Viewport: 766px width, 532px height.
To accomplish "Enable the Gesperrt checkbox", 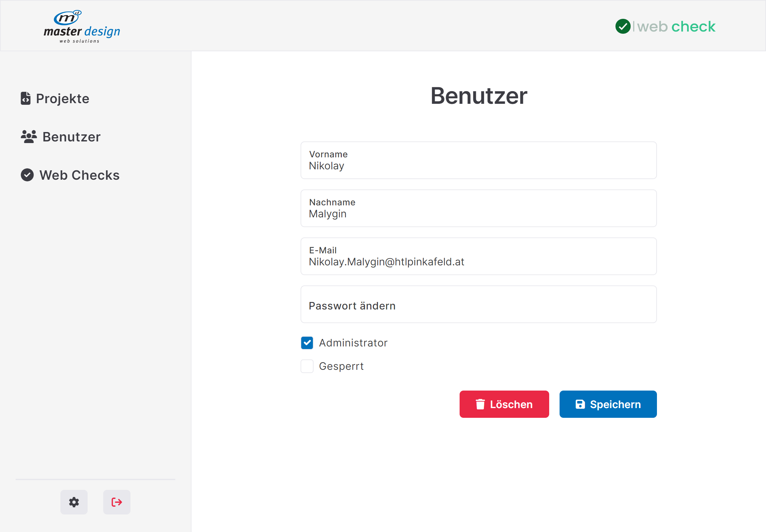I will tap(307, 366).
